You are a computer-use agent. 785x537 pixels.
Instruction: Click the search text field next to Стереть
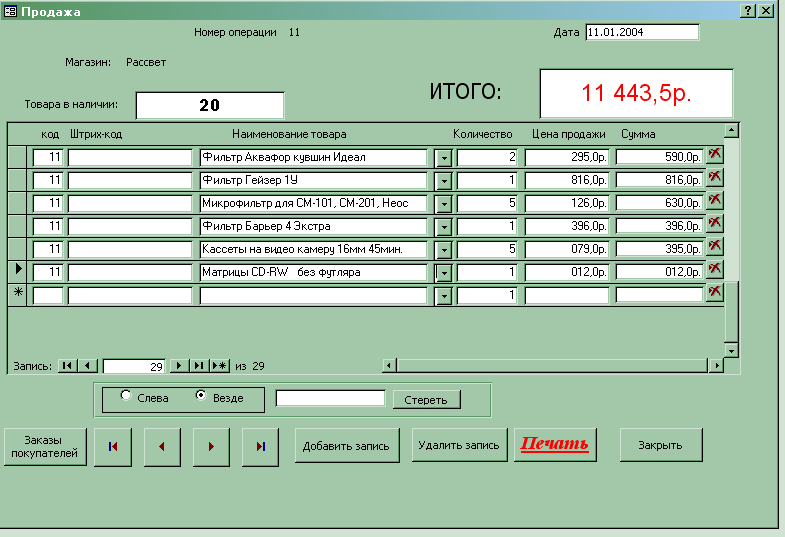point(330,399)
